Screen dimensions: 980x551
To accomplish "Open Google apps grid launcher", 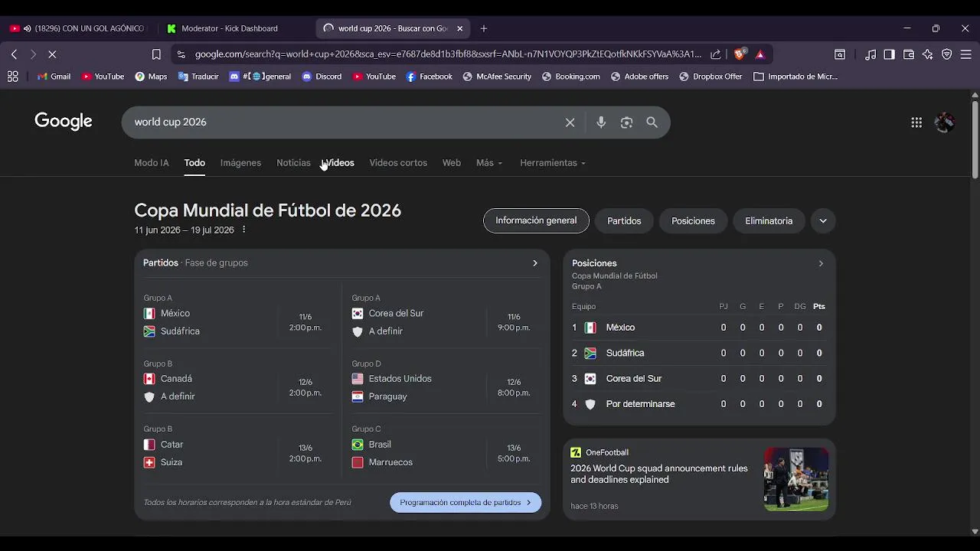I will [916, 122].
